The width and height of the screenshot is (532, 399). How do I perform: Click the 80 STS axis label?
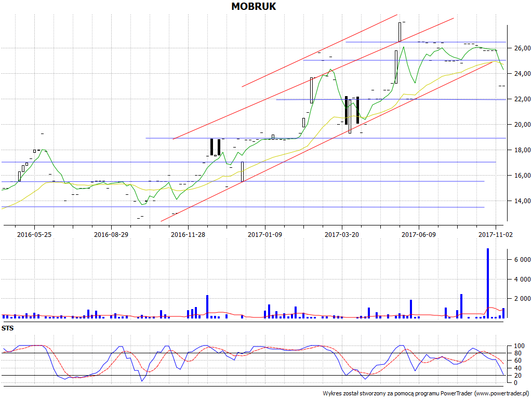pos(518,353)
